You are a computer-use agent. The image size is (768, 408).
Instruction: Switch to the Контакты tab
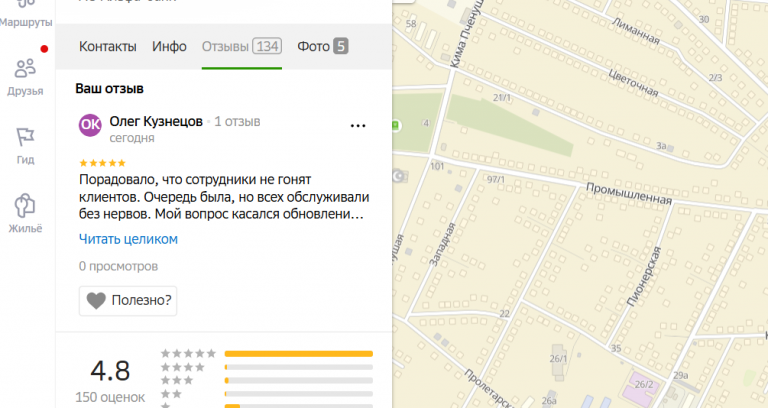coord(108,47)
